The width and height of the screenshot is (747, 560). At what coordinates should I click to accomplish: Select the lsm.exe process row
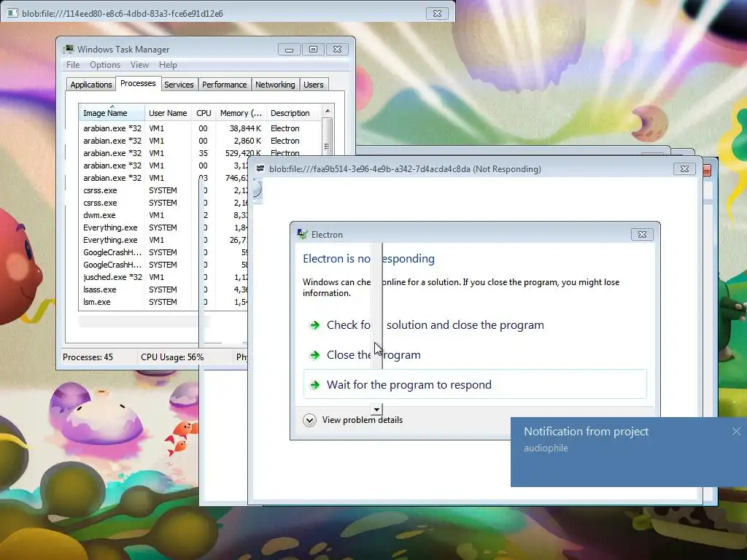coord(163,302)
